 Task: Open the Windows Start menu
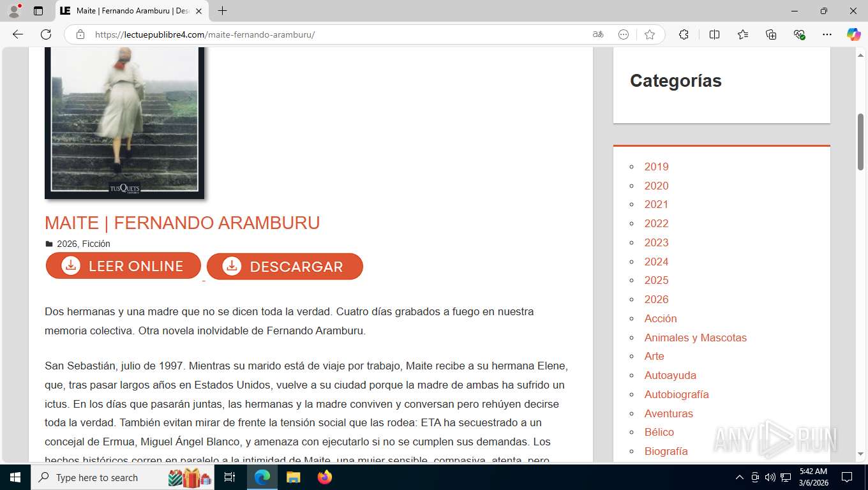point(15,477)
